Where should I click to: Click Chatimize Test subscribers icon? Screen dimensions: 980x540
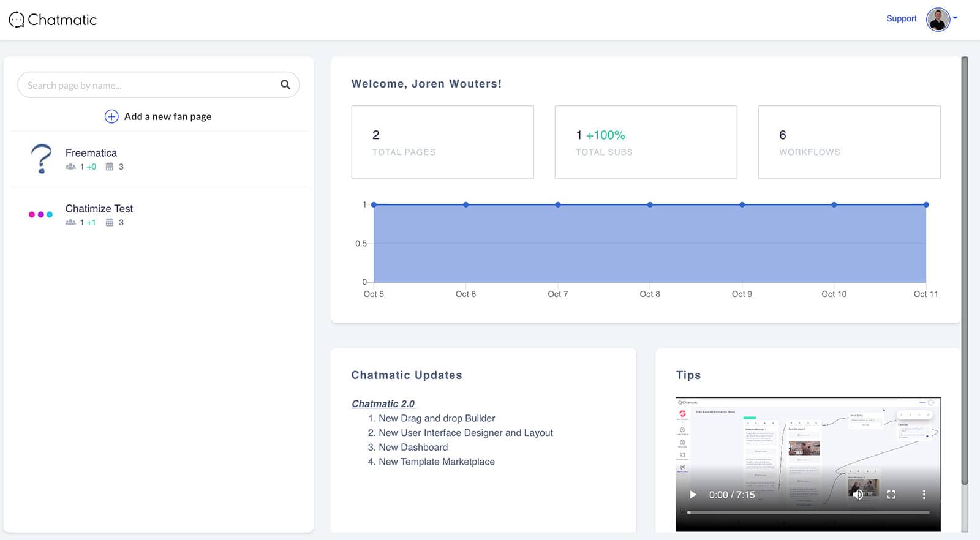pos(70,222)
